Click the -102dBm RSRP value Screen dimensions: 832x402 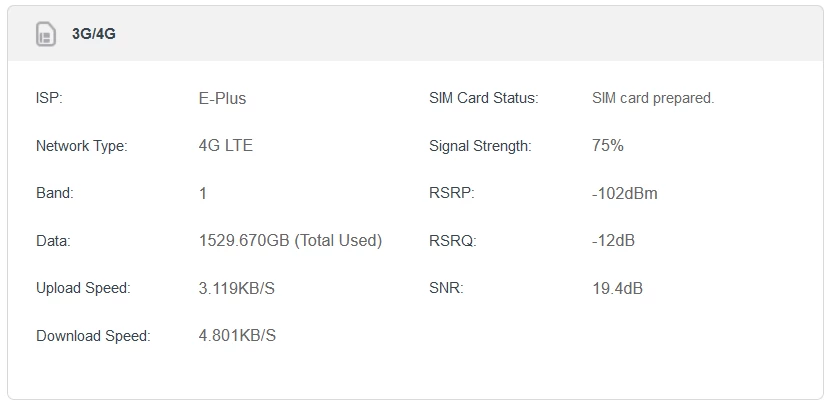624,193
